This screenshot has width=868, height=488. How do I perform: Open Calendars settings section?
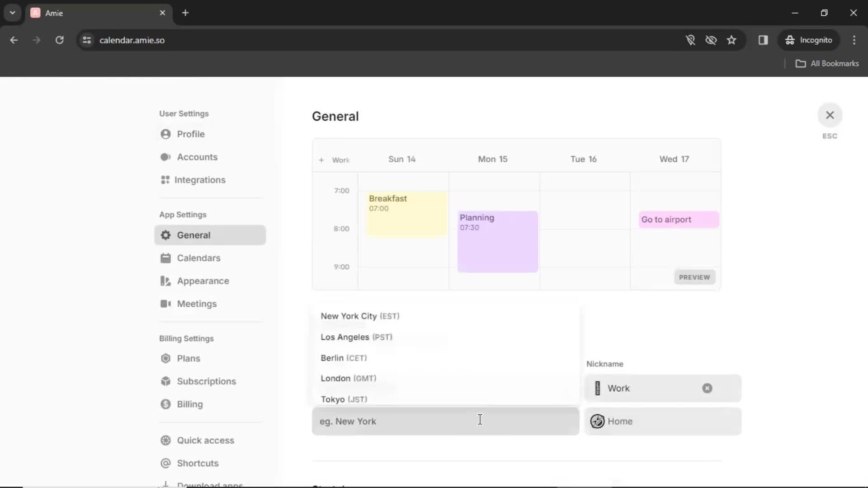tap(198, 258)
